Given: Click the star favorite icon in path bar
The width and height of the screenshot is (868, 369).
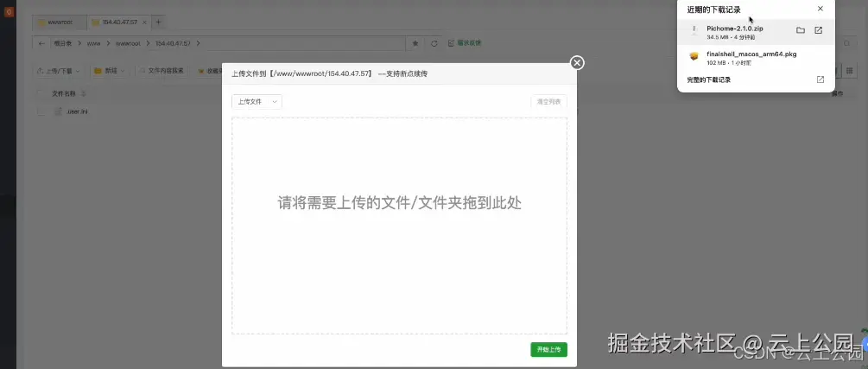Looking at the screenshot, I should pyautogui.click(x=415, y=43).
